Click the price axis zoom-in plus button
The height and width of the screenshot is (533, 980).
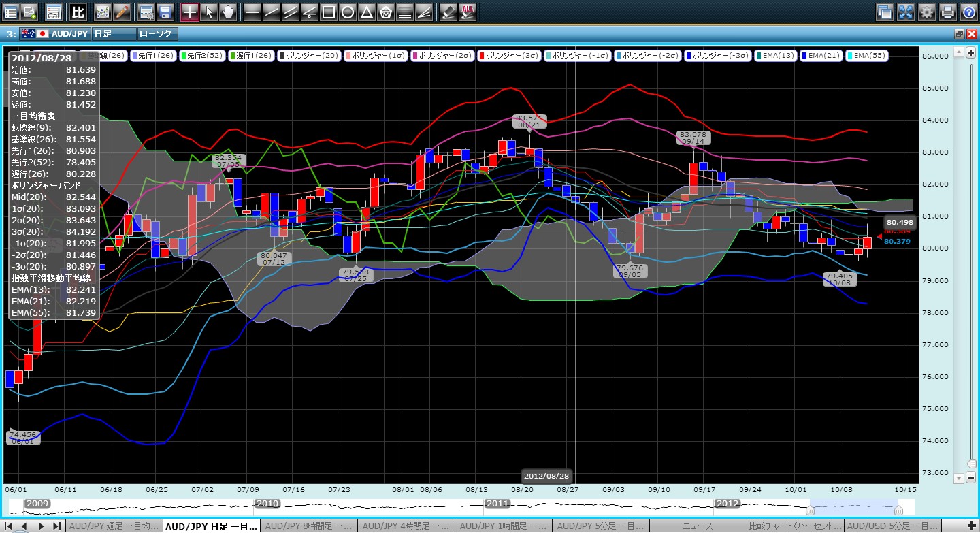click(971, 53)
